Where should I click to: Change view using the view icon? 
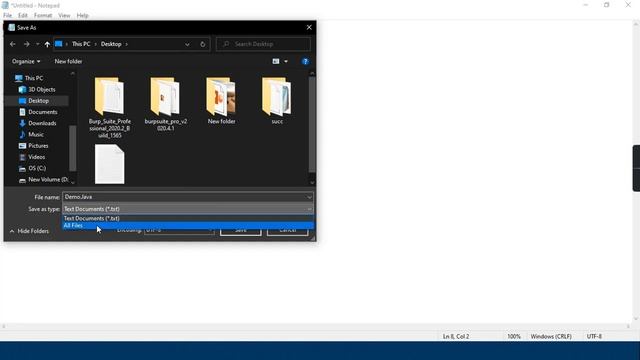tap(276, 61)
